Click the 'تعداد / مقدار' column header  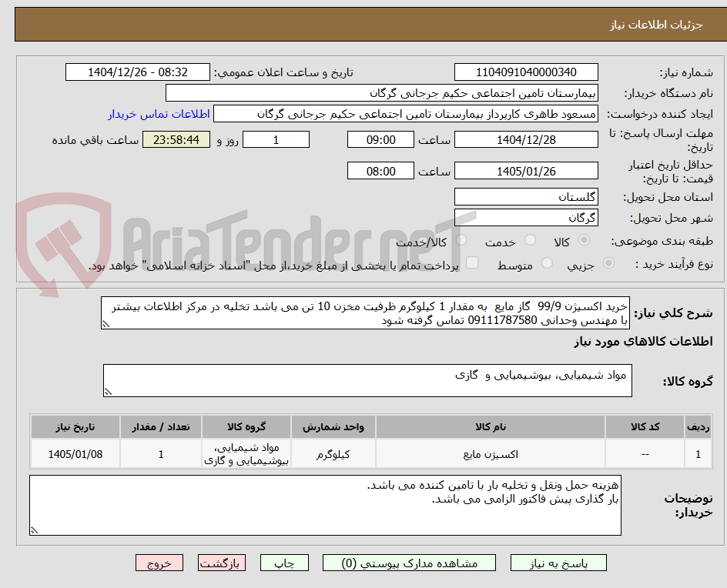[161, 426]
